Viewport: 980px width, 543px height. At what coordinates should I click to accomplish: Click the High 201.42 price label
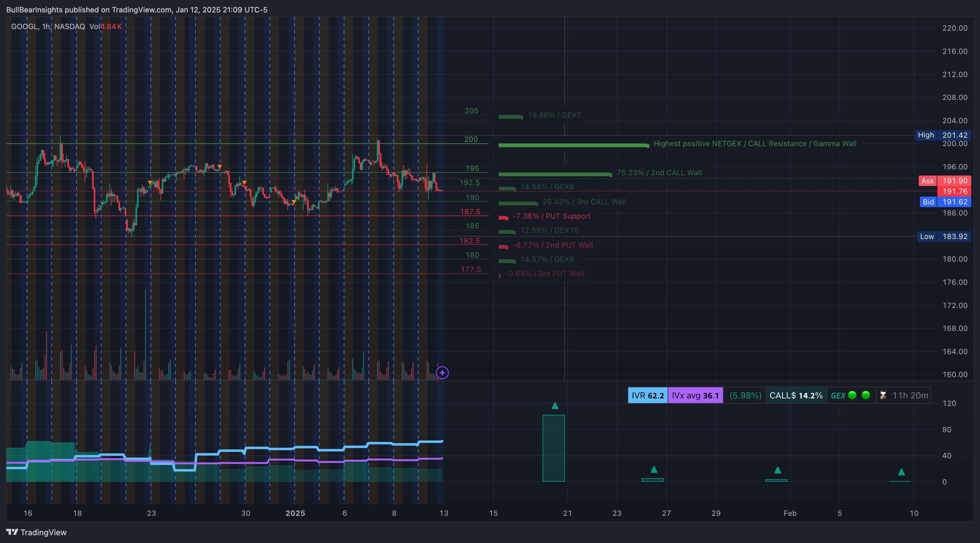click(x=943, y=135)
